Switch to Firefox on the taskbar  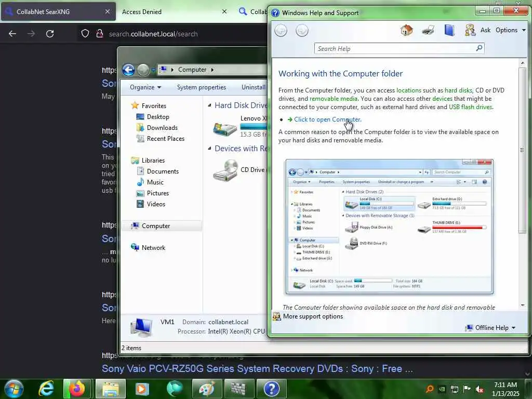77,389
